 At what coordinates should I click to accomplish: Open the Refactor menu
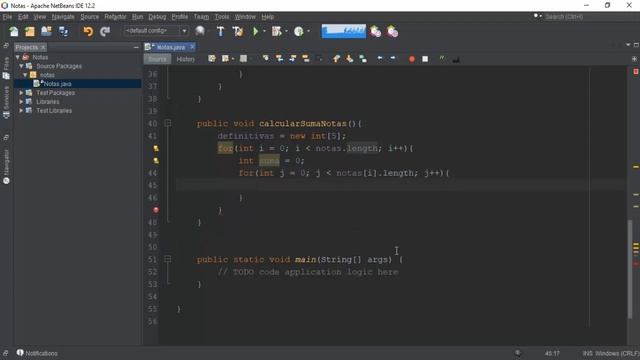[x=115, y=17]
